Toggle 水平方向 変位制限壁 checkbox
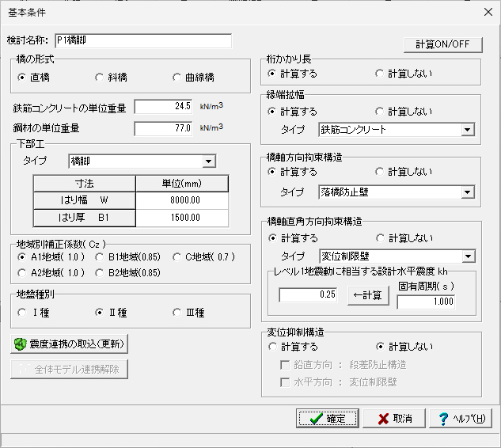501x448 pixels. click(285, 382)
